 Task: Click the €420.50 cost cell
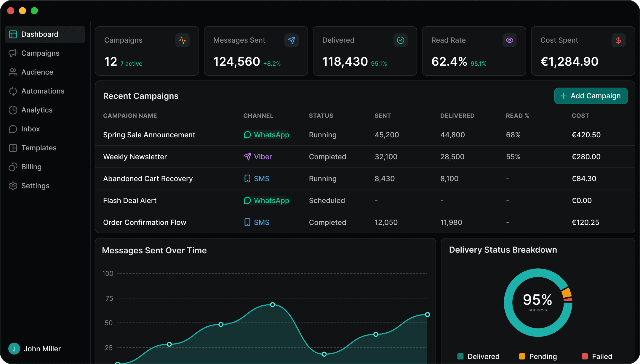pyautogui.click(x=586, y=135)
